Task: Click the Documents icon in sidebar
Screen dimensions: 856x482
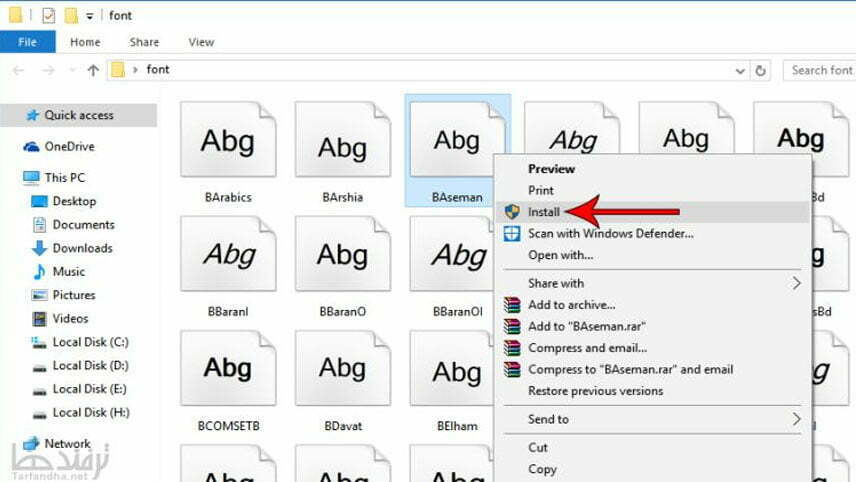Action: (x=39, y=225)
